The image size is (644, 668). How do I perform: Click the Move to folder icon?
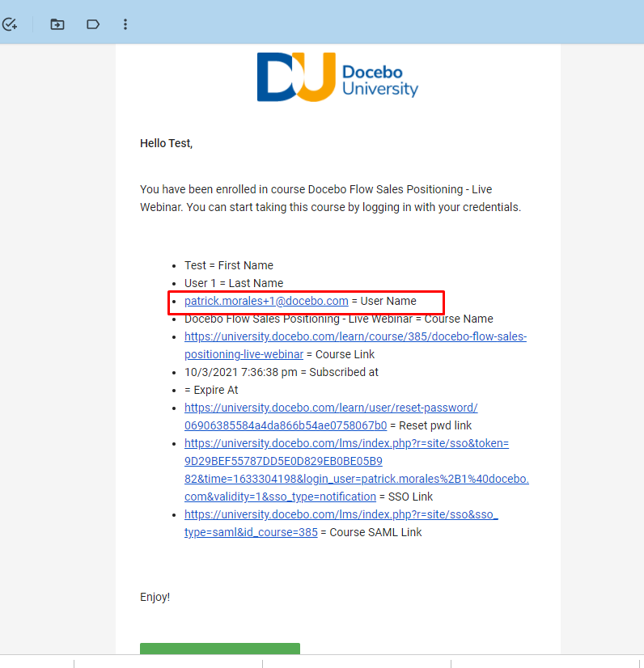(57, 24)
